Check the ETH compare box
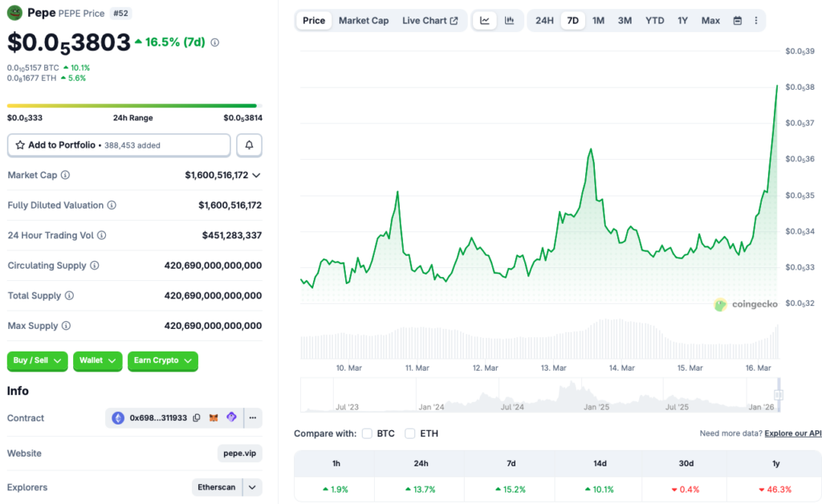The height and width of the screenshot is (504, 822). [x=410, y=433]
